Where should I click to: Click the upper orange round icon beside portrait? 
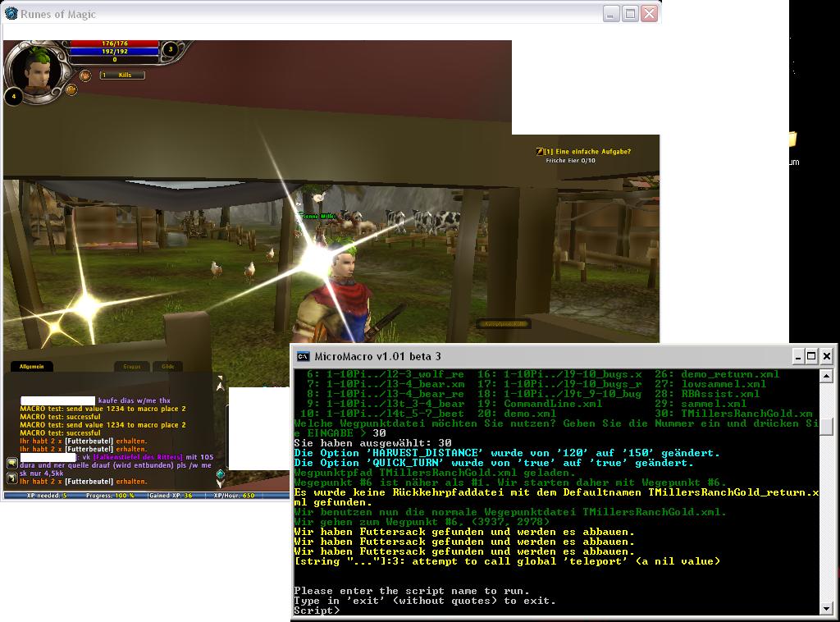84,75
